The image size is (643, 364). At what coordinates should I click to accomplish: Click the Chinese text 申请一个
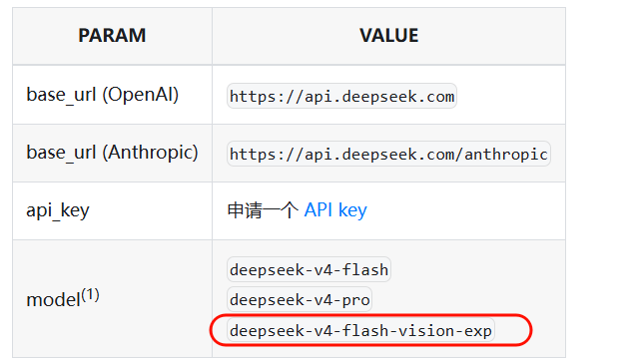coord(263,210)
